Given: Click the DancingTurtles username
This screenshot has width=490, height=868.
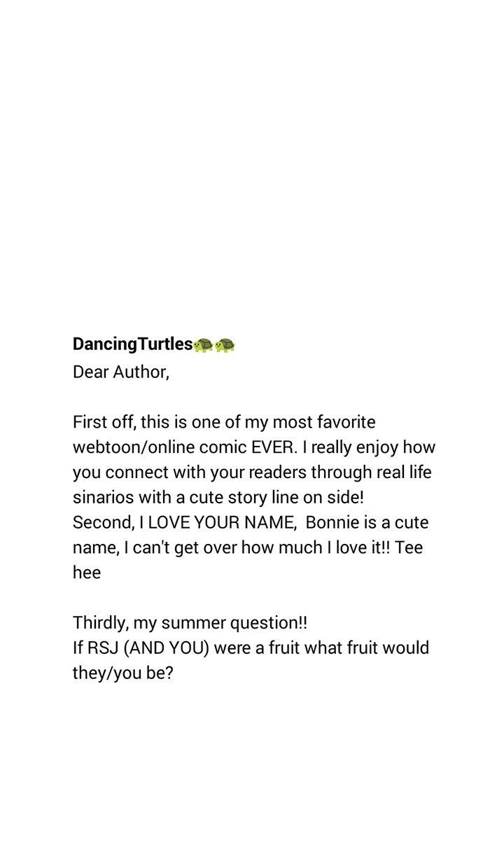Looking at the screenshot, I should [132, 344].
